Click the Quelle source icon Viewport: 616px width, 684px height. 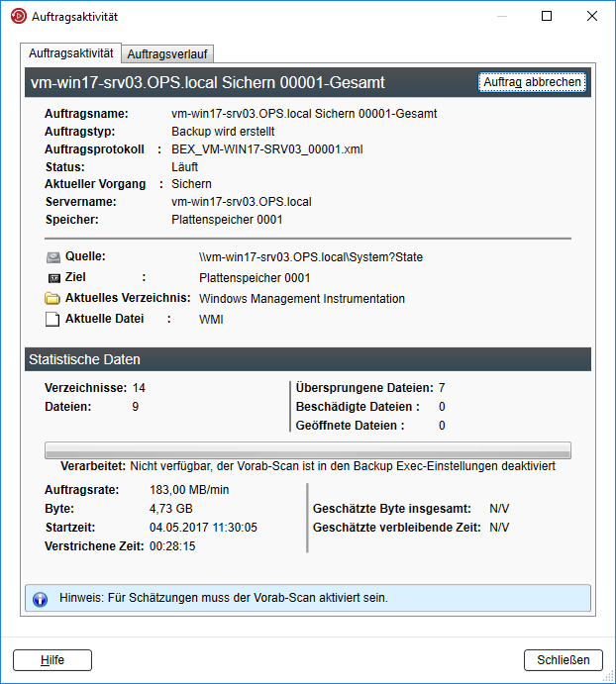click(53, 257)
